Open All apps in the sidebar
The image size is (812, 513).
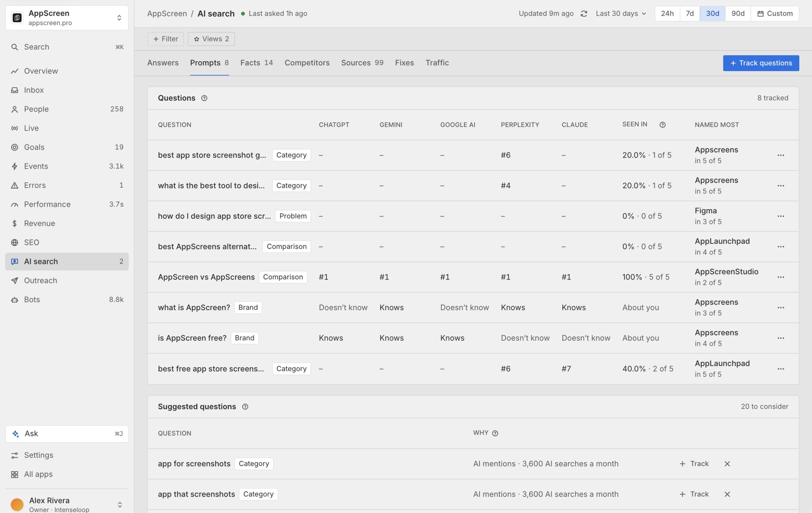coord(67,475)
